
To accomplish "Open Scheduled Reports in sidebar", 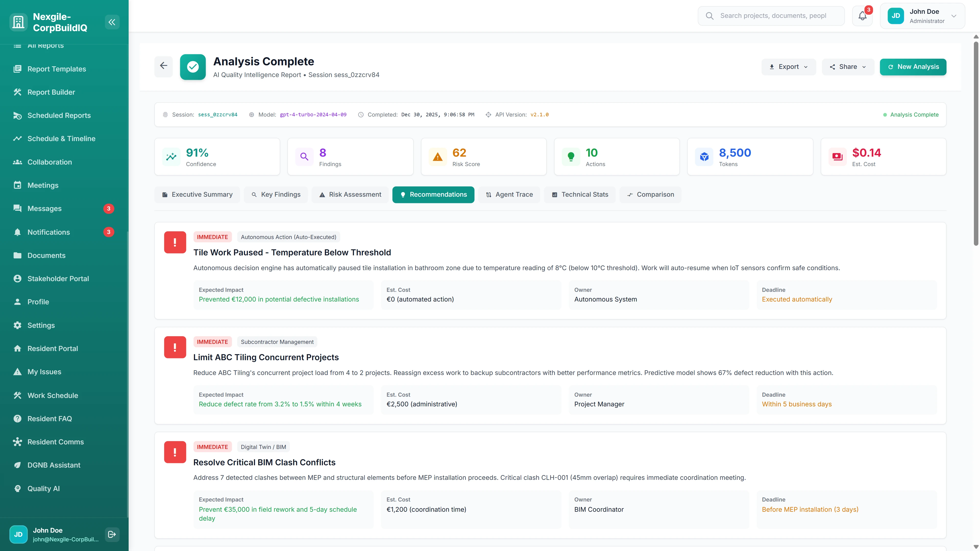I will pyautogui.click(x=59, y=115).
